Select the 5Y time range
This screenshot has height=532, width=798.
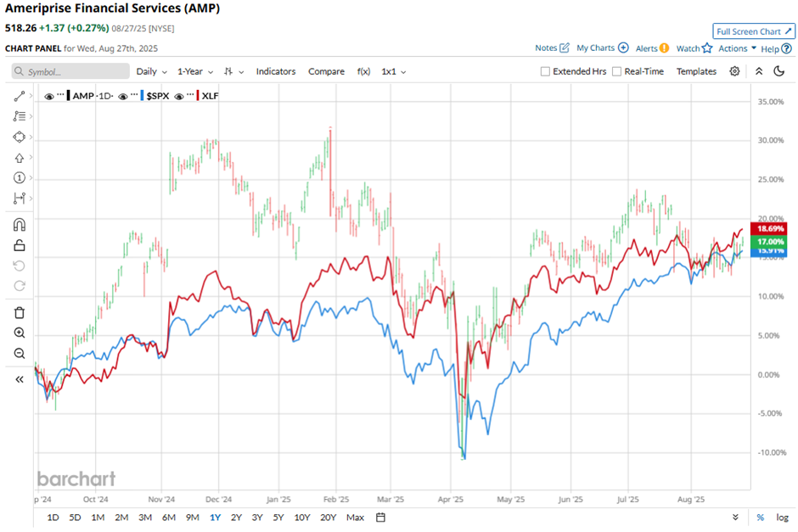pos(278,518)
